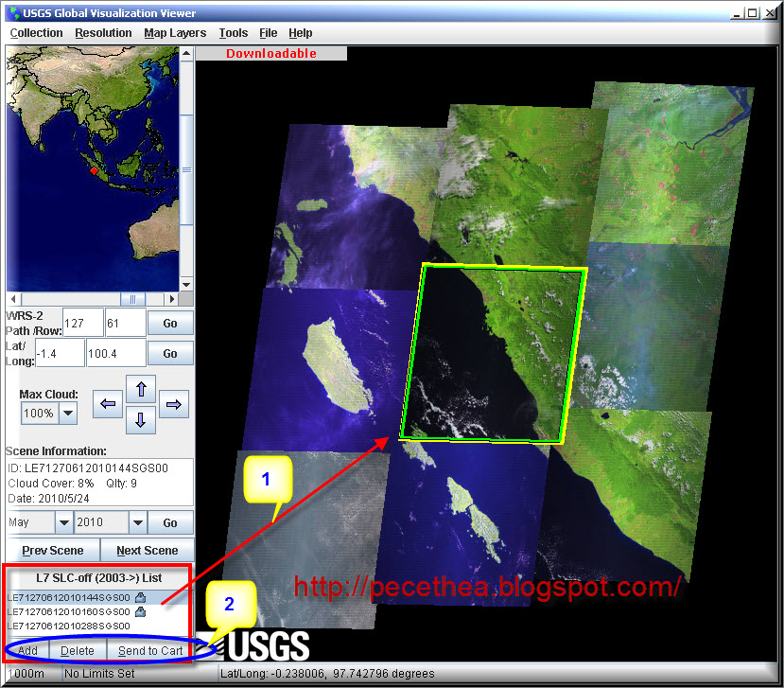Open the Map Layers menu
The width and height of the screenshot is (784, 688).
coord(174,32)
